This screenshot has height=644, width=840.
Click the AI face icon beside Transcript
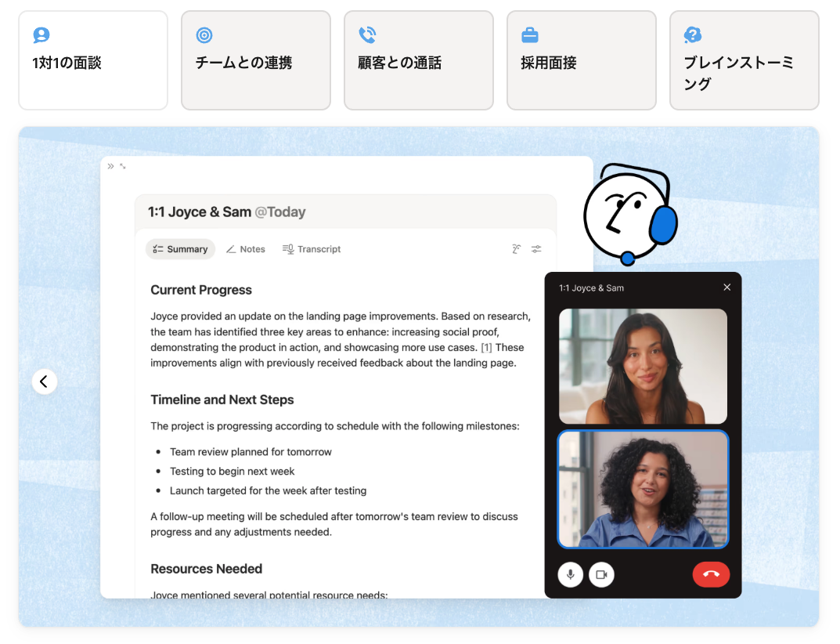pyautogui.click(x=516, y=249)
